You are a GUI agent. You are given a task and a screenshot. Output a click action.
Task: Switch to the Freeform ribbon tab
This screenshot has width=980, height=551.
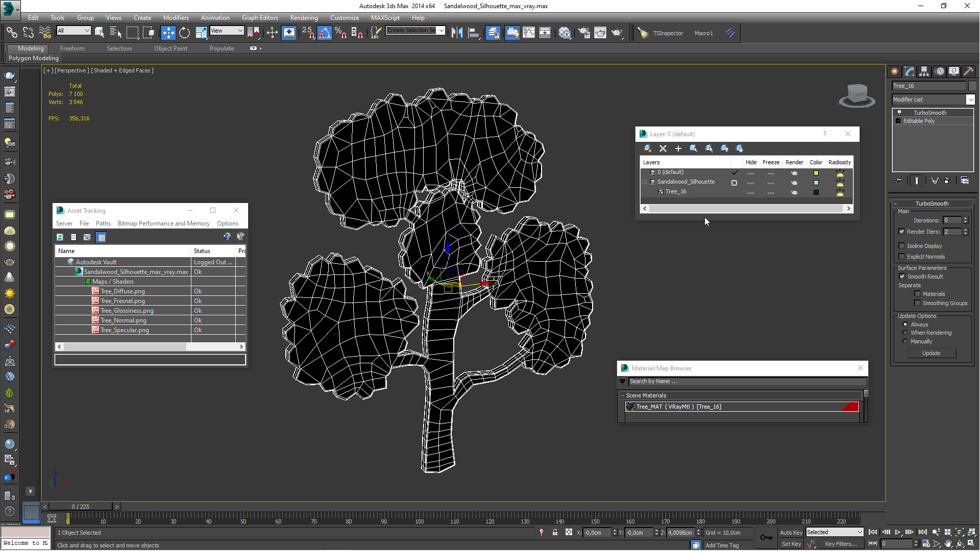tap(72, 48)
